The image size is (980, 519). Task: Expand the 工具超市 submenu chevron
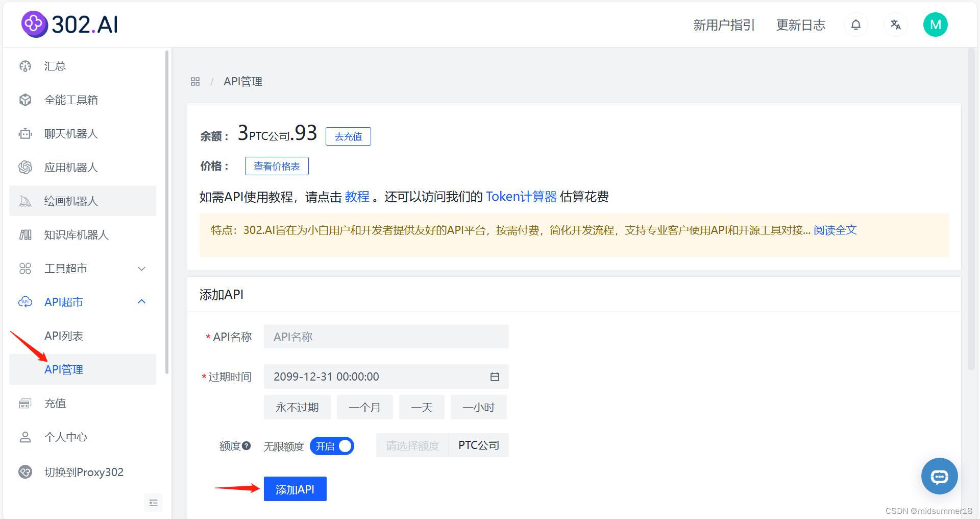[142, 268]
